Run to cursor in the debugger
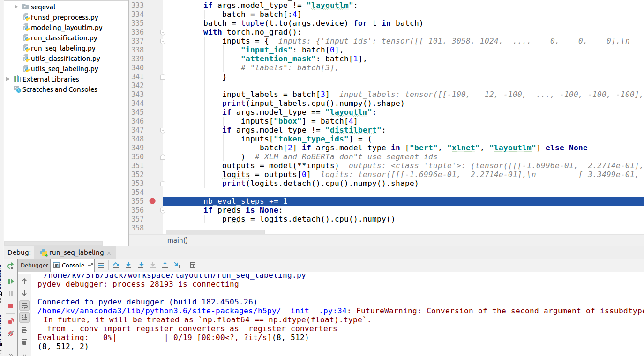This screenshot has width=644, height=356. click(177, 265)
